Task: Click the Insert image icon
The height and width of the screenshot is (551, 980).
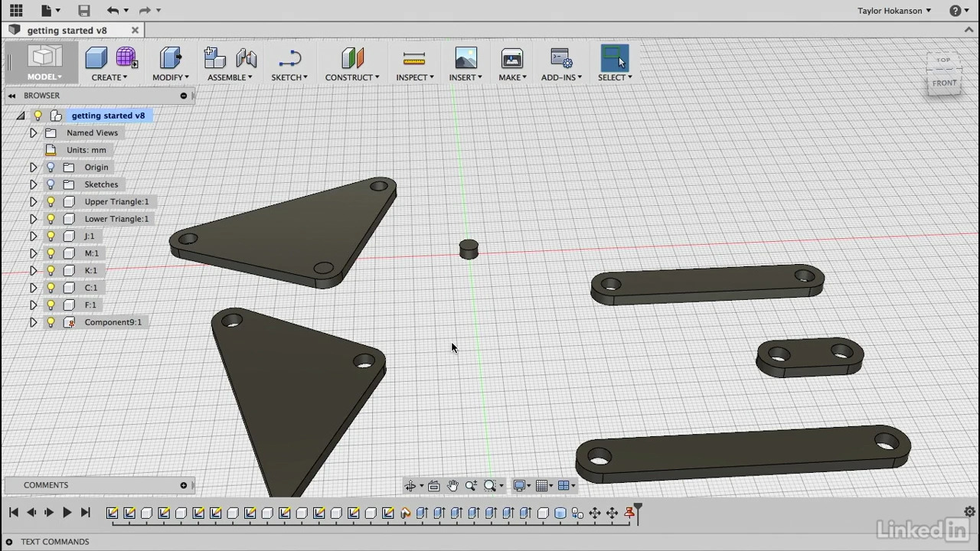Action: [465, 59]
